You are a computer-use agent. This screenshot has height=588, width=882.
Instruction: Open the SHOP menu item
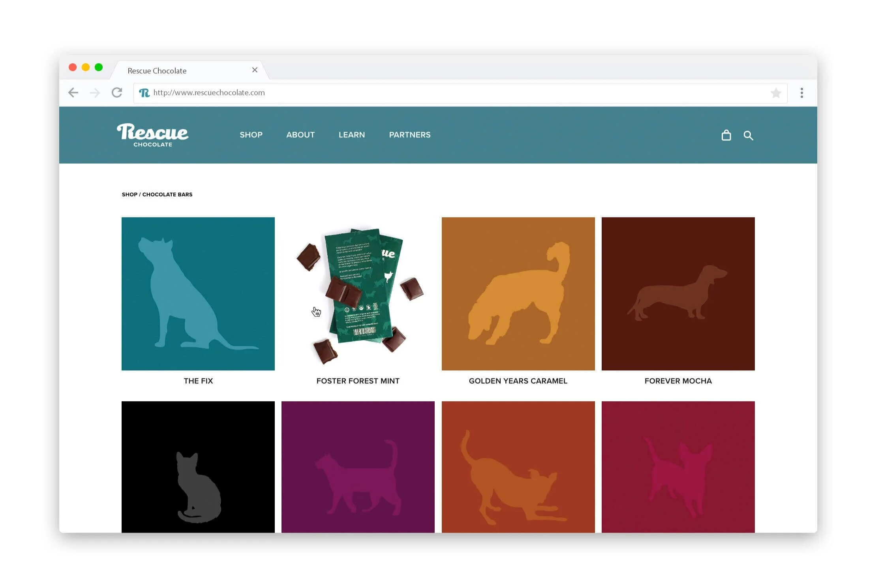click(x=251, y=135)
